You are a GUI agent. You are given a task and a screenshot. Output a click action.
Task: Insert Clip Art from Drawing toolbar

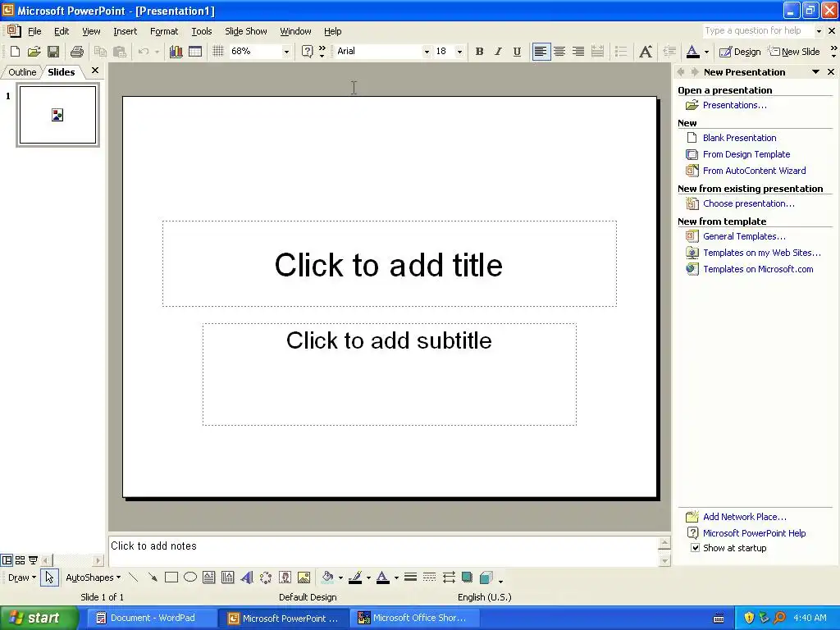(285, 577)
